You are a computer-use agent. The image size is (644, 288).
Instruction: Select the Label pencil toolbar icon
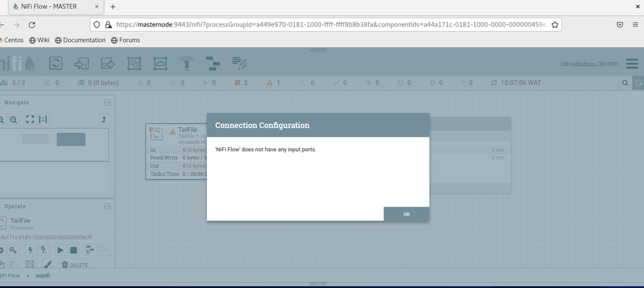click(239, 63)
